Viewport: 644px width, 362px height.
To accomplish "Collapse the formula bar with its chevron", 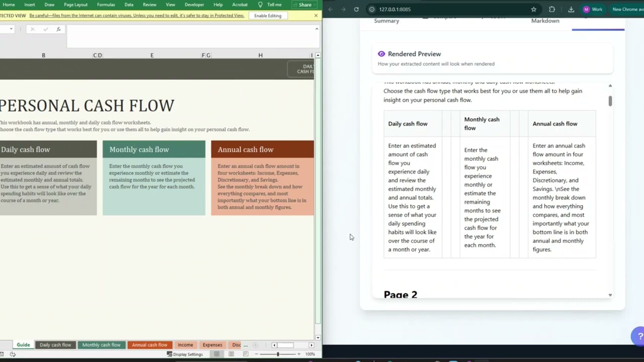I will pos(316,29).
